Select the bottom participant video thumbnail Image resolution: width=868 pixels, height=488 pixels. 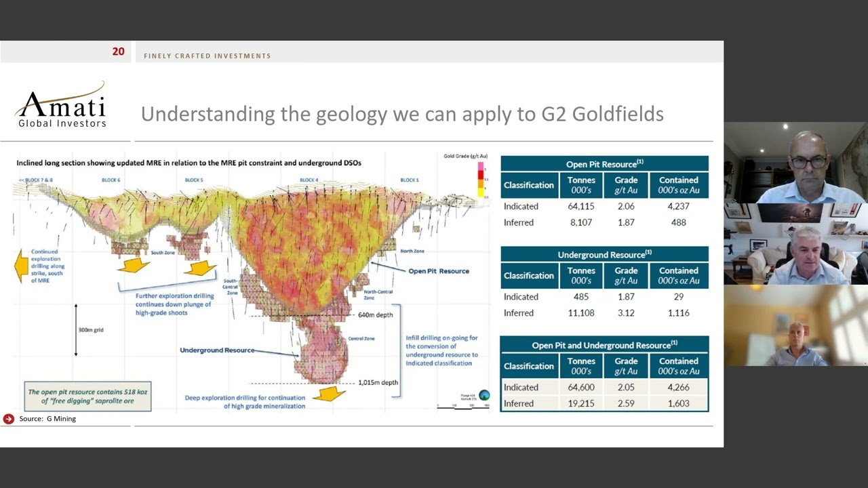(795, 325)
